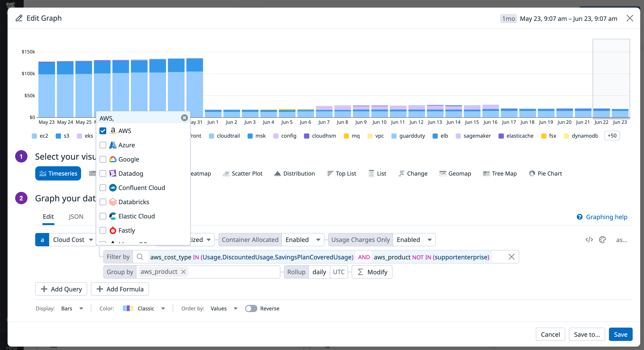Select the Top List visualization
This screenshot has width=644, height=350.
(342, 173)
